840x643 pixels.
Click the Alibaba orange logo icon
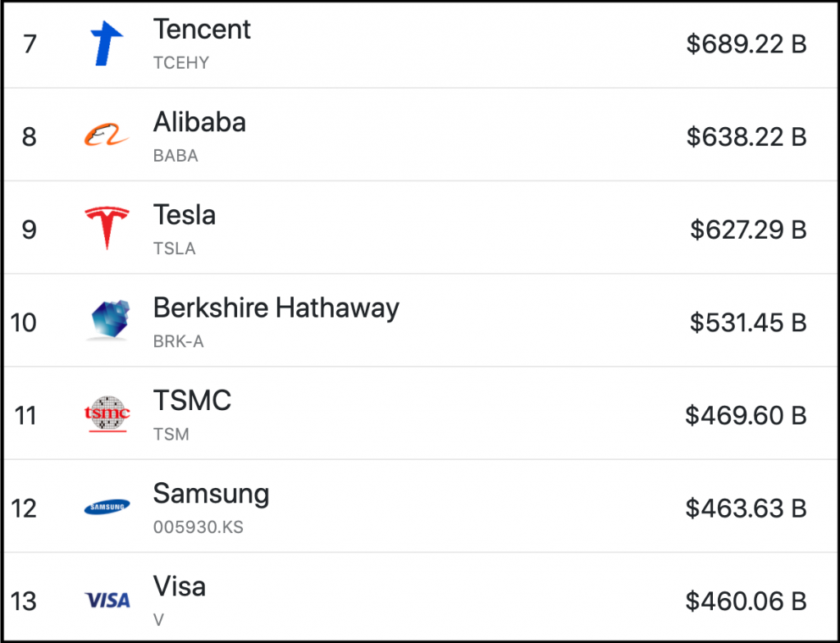107,136
